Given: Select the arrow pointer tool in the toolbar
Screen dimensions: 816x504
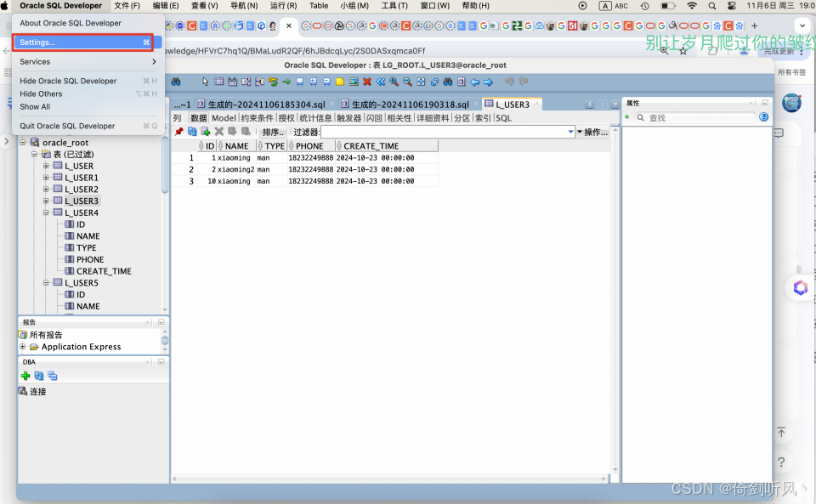Looking at the screenshot, I should pos(205,82).
